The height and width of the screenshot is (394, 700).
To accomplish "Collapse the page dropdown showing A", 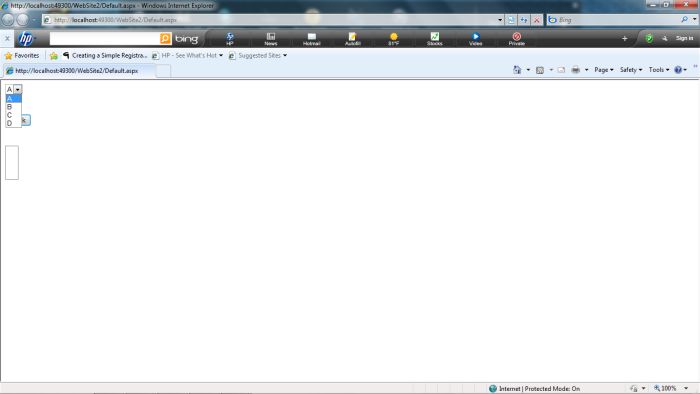I will coord(17,89).
